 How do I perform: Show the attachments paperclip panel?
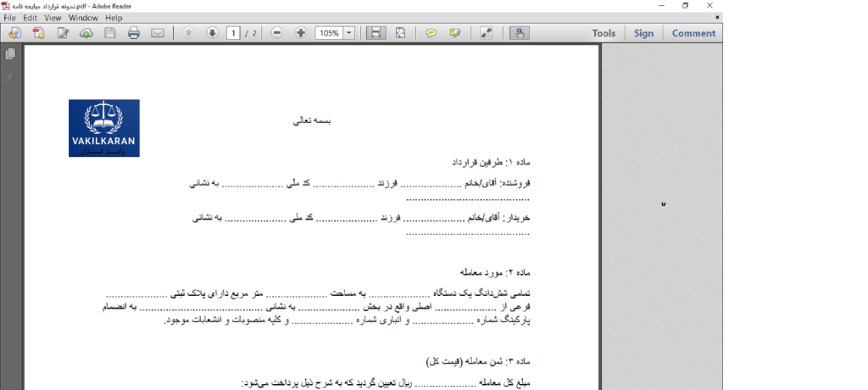click(10, 76)
